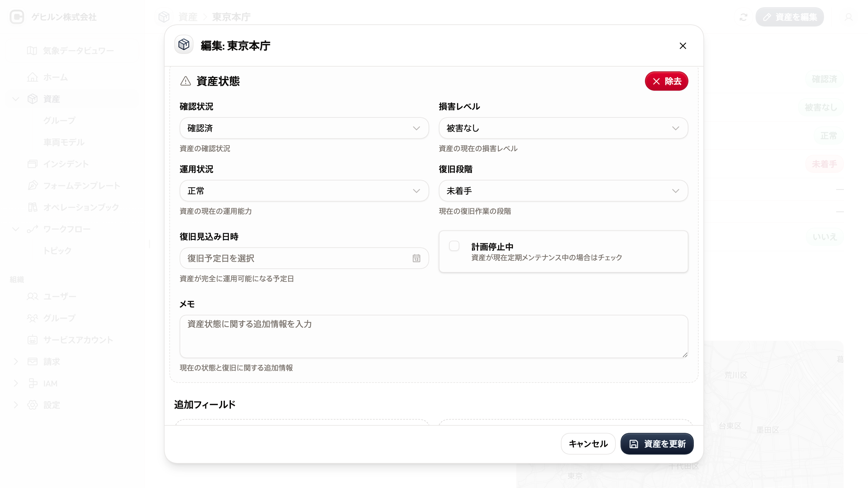Click the 追加フィールド heading
The height and width of the screenshot is (488, 868).
point(205,405)
